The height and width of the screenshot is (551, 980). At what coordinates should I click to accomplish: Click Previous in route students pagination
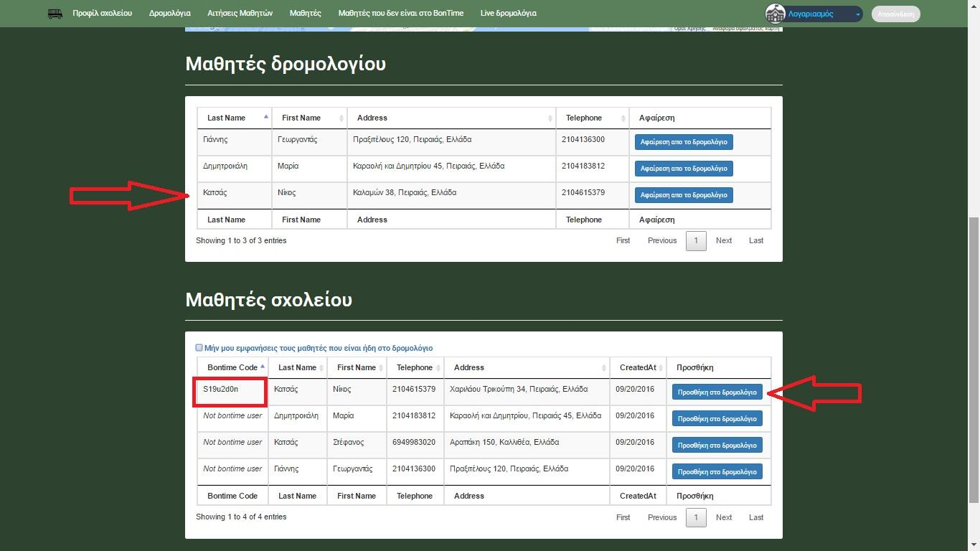(x=662, y=240)
